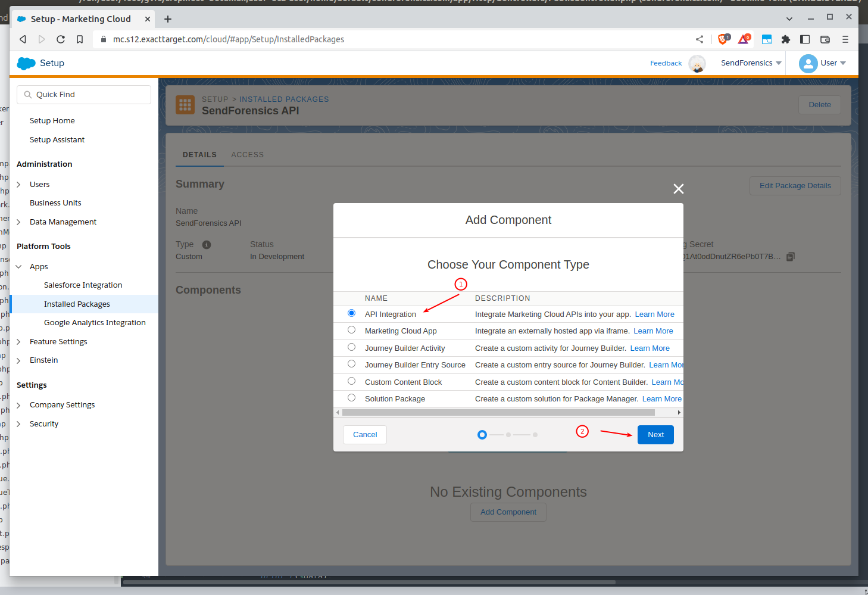
Task: Select the API Integration radio button
Action: pyautogui.click(x=351, y=313)
